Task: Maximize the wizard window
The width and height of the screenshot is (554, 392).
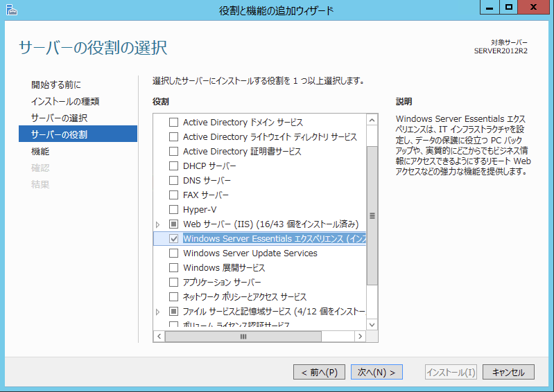Action: pos(508,7)
